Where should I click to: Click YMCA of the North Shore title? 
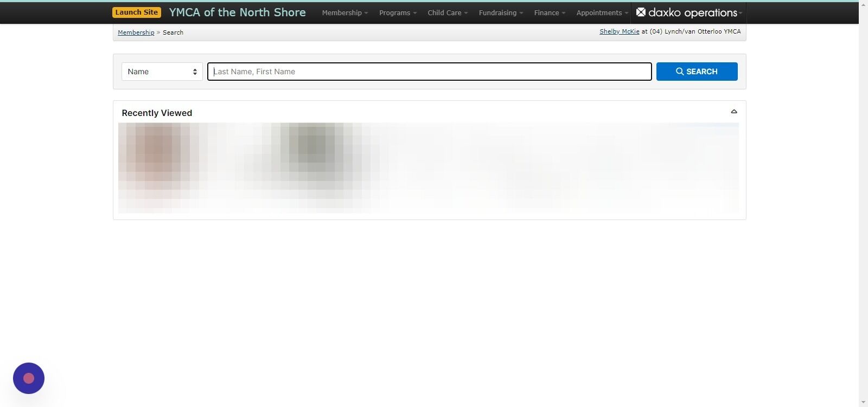pos(237,12)
